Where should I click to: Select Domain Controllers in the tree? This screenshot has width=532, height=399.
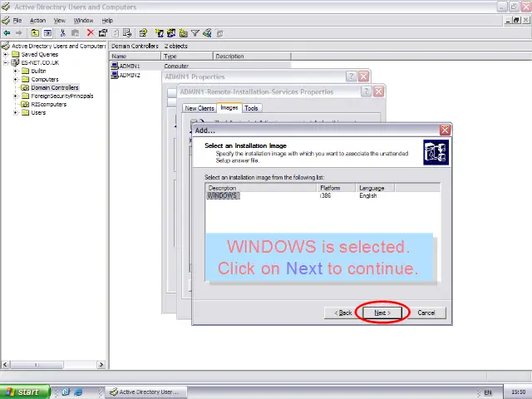[x=55, y=87]
